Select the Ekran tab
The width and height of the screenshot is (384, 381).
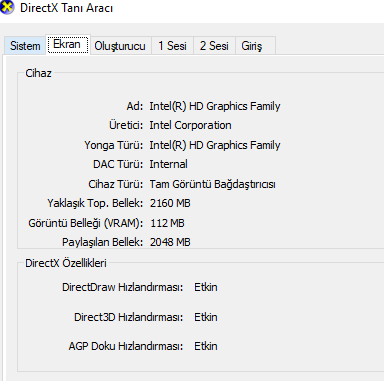[68, 44]
